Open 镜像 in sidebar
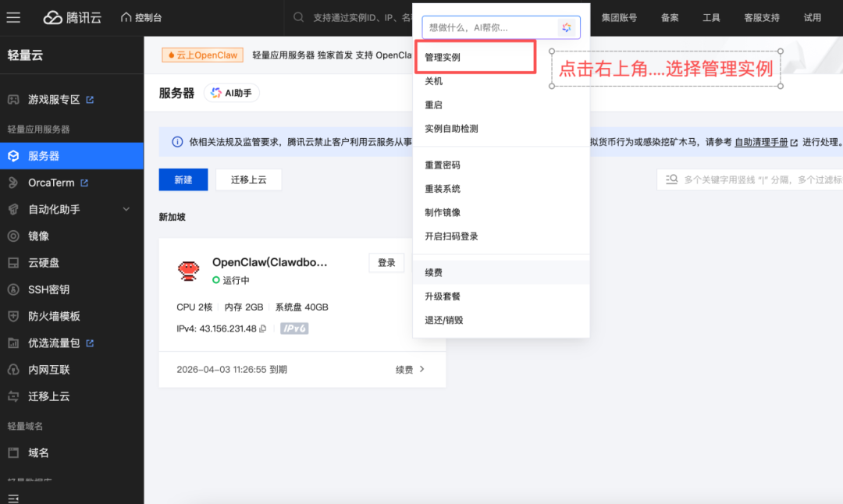The width and height of the screenshot is (843, 504). tap(72, 236)
